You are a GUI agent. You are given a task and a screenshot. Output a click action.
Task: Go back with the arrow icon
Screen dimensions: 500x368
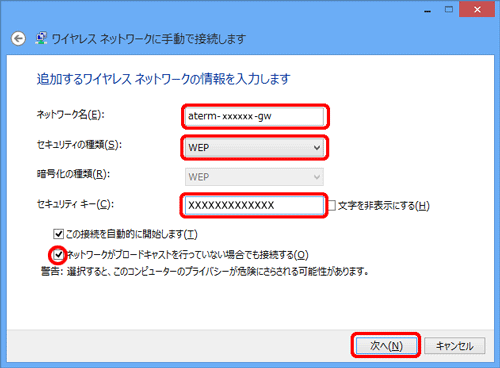click(x=18, y=39)
